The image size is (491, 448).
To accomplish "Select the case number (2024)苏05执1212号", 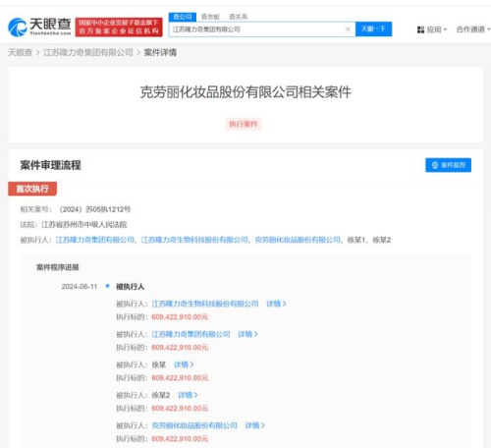I will click(x=94, y=209).
